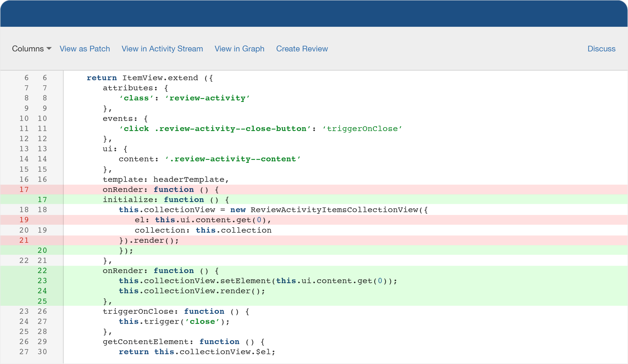Open View in Activity Stream
Screen dimensions: 628x364
pos(162,48)
